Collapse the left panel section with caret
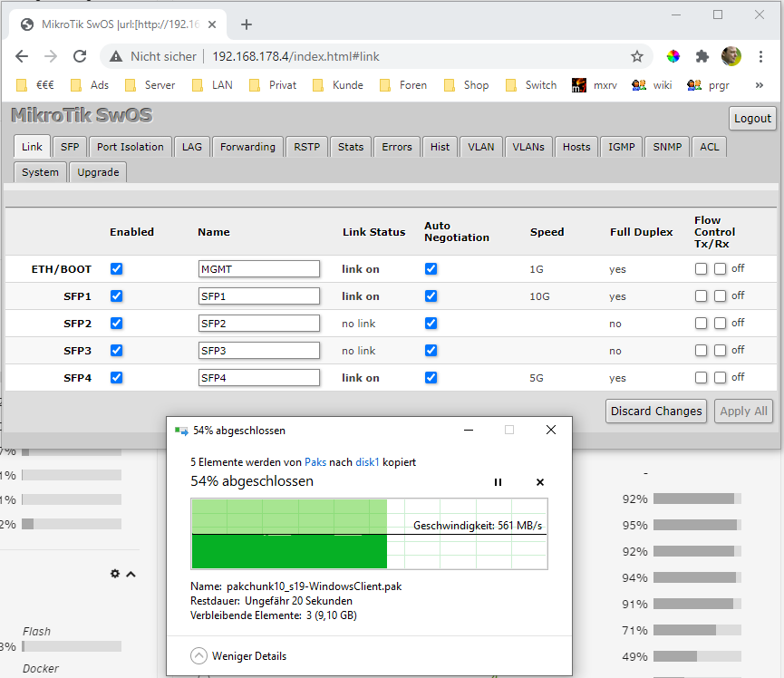 pyautogui.click(x=131, y=574)
